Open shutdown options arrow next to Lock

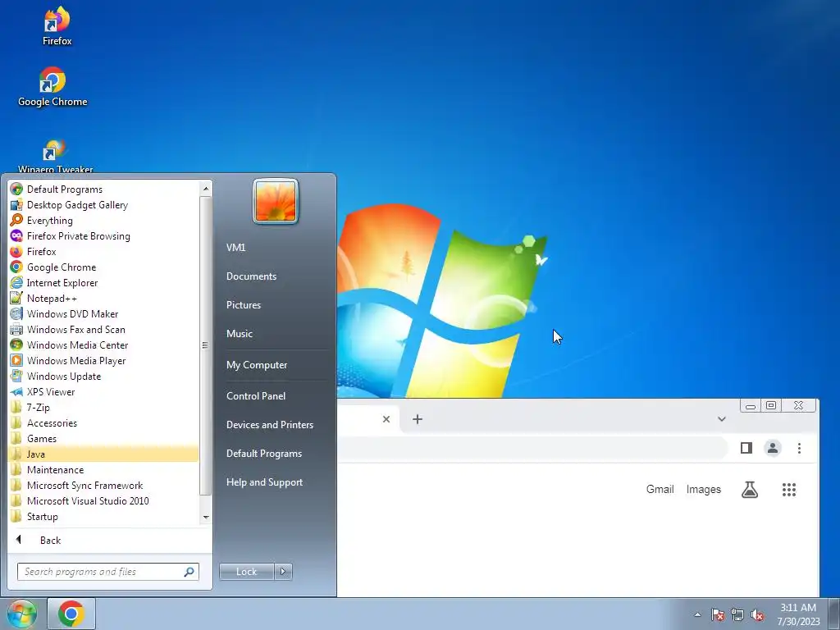coord(283,572)
